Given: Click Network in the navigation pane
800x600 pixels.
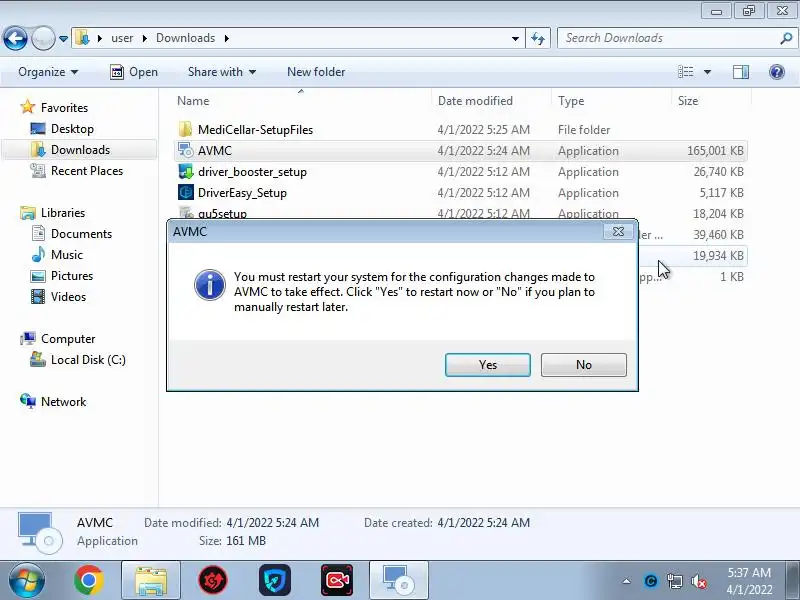Looking at the screenshot, I should [x=64, y=402].
